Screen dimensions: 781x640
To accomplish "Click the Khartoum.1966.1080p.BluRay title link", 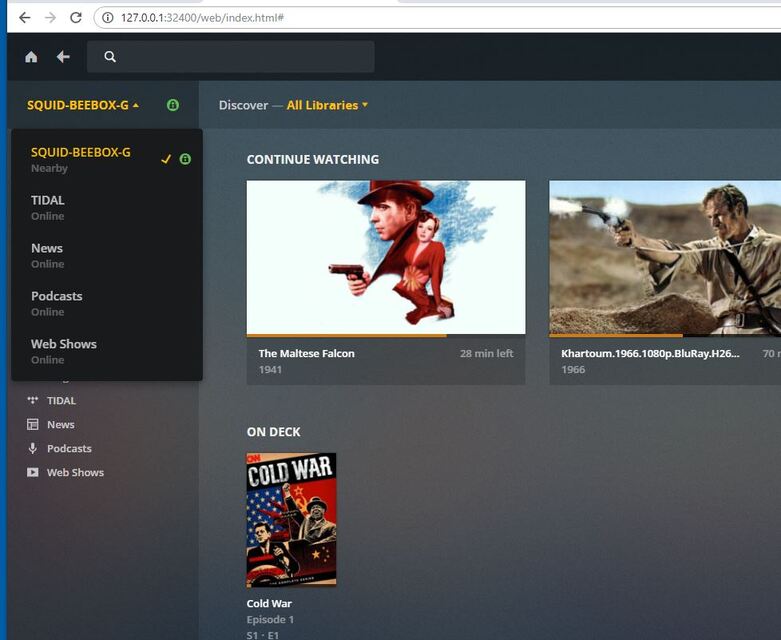I will (650, 353).
